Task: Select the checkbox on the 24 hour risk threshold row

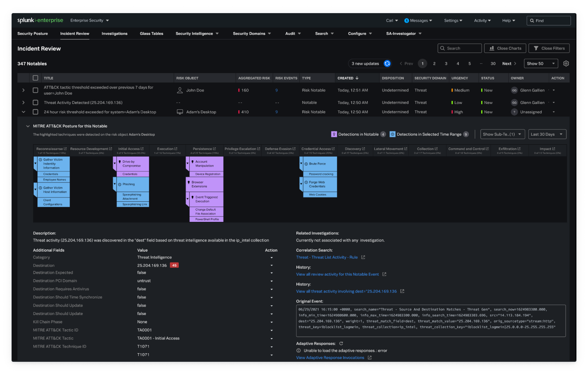Action: [35, 112]
